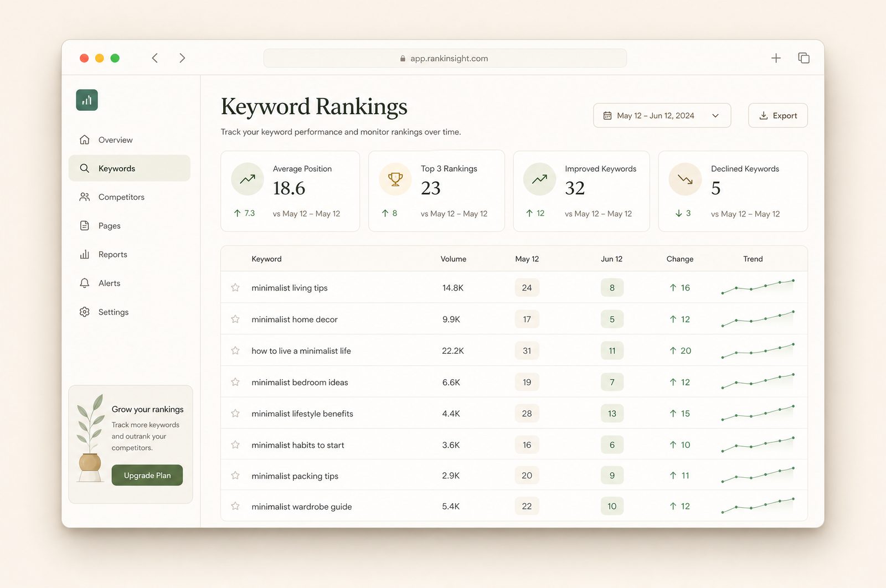Click the Top 3 Rankings trophy icon
Viewport: 886px width, 588px height.
(x=395, y=179)
